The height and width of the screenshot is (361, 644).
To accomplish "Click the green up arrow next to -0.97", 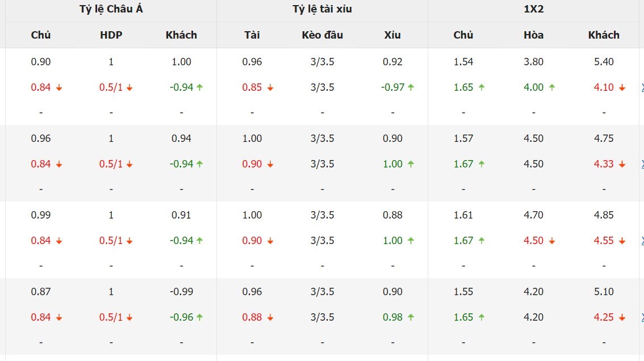I will pos(411,87).
